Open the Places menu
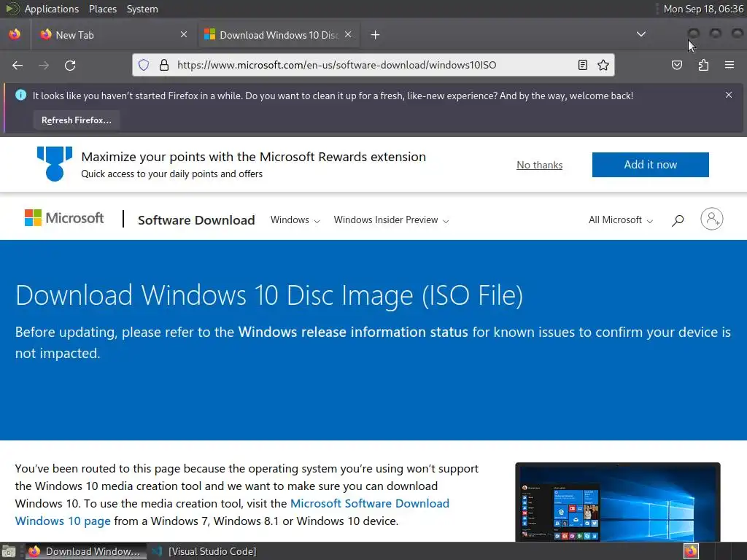 click(102, 9)
